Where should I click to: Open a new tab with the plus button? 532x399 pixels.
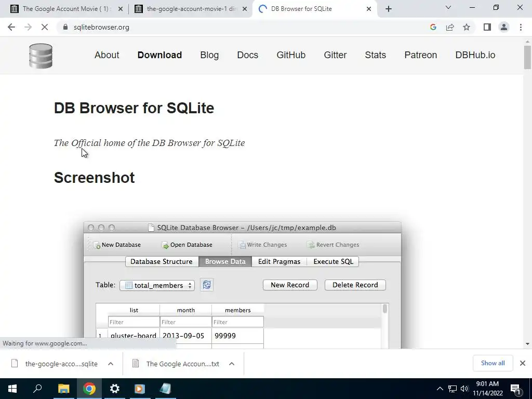point(389,9)
